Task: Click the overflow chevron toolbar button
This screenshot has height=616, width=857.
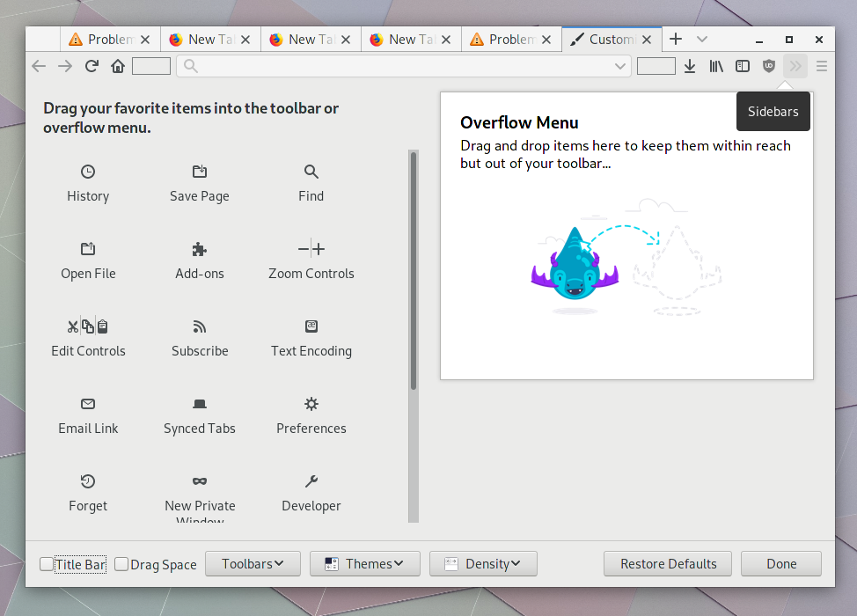Action: pyautogui.click(x=795, y=66)
